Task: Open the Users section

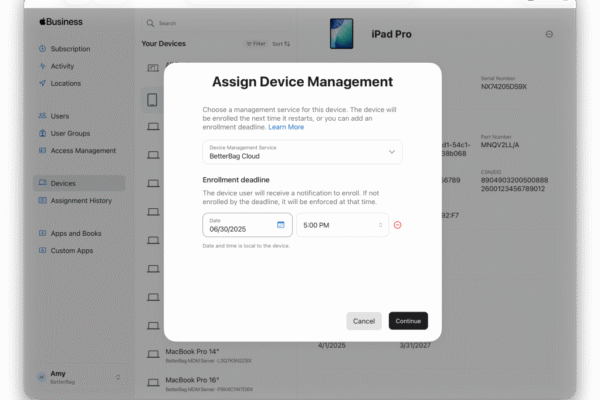Action: (60, 116)
